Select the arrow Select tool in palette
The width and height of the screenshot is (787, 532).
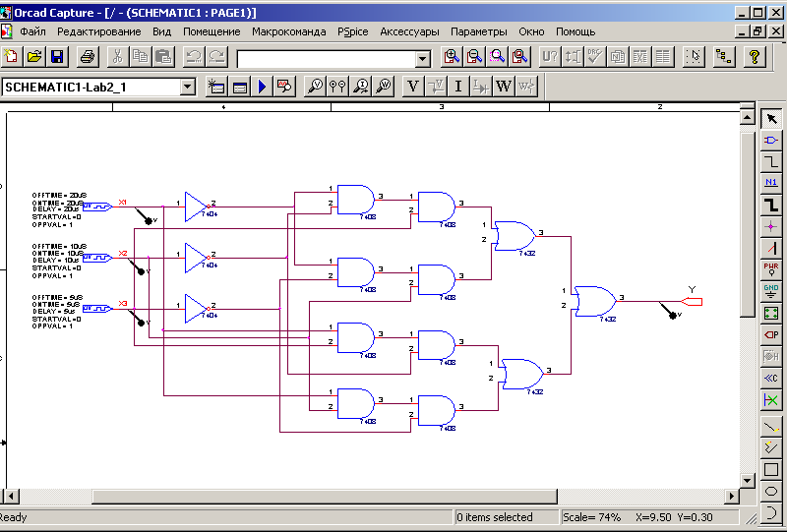click(771, 119)
